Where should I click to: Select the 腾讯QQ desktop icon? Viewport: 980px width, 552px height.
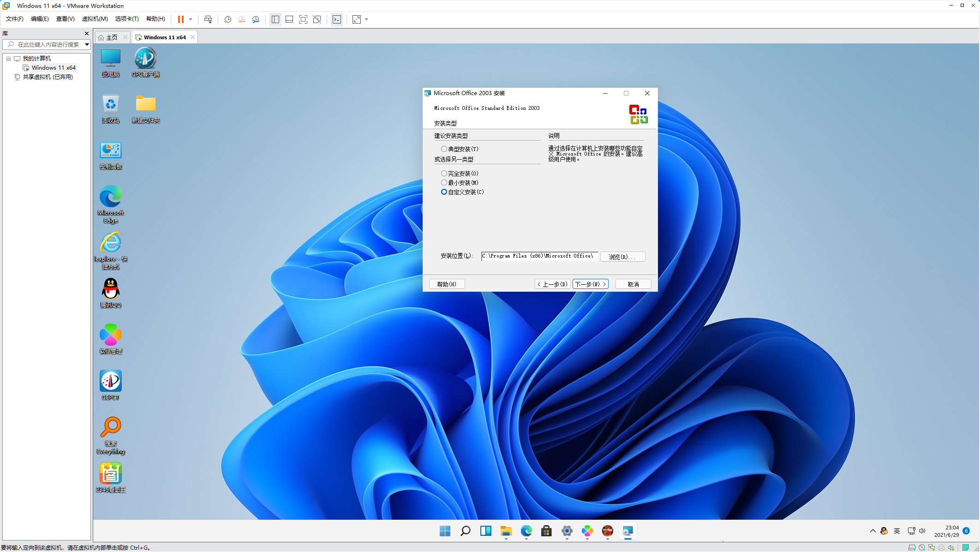coord(111,293)
